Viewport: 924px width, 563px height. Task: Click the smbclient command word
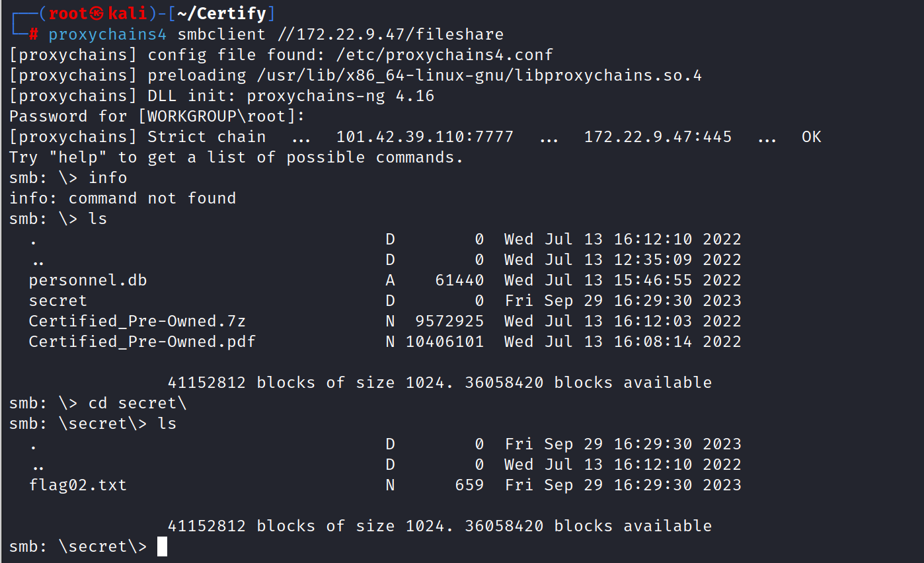[x=221, y=34]
